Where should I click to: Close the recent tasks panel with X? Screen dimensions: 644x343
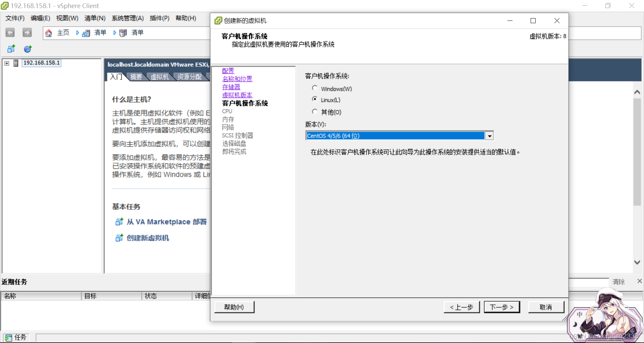tap(639, 281)
